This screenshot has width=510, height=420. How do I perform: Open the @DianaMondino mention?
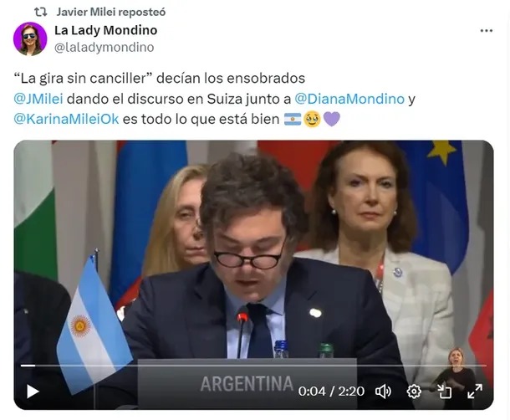(x=349, y=99)
